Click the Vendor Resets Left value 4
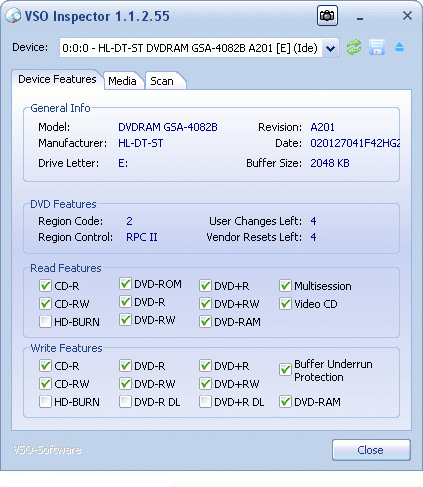The image size is (423, 487). tap(313, 237)
